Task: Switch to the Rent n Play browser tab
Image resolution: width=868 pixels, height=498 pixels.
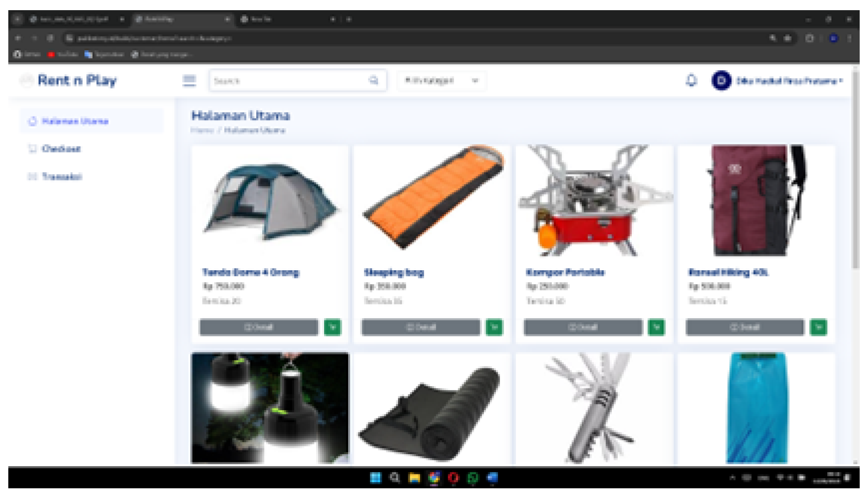Action: [x=181, y=19]
